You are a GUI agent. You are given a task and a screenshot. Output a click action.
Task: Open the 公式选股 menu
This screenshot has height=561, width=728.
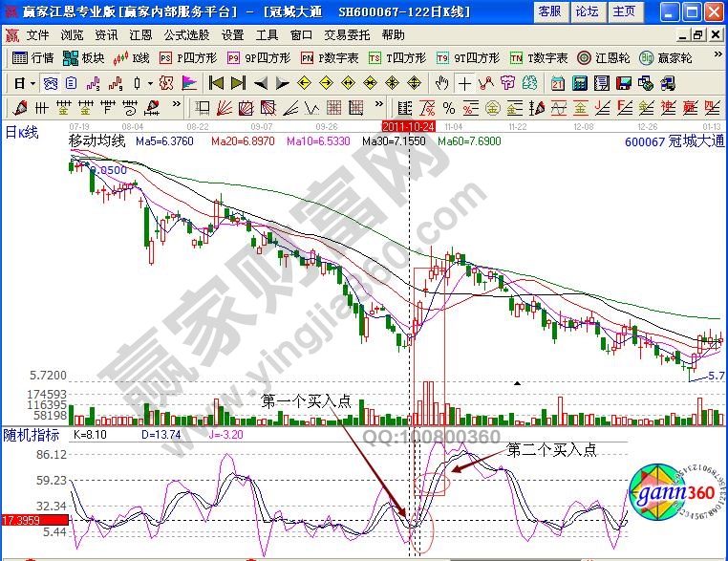186,34
